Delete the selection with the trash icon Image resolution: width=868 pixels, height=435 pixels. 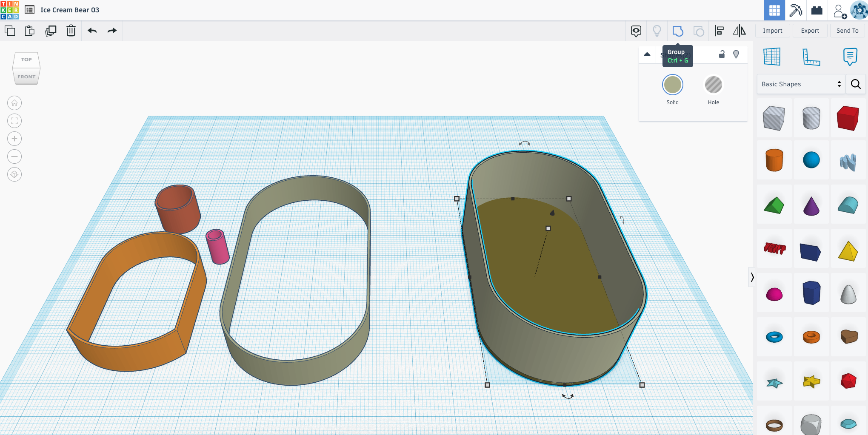coord(71,31)
